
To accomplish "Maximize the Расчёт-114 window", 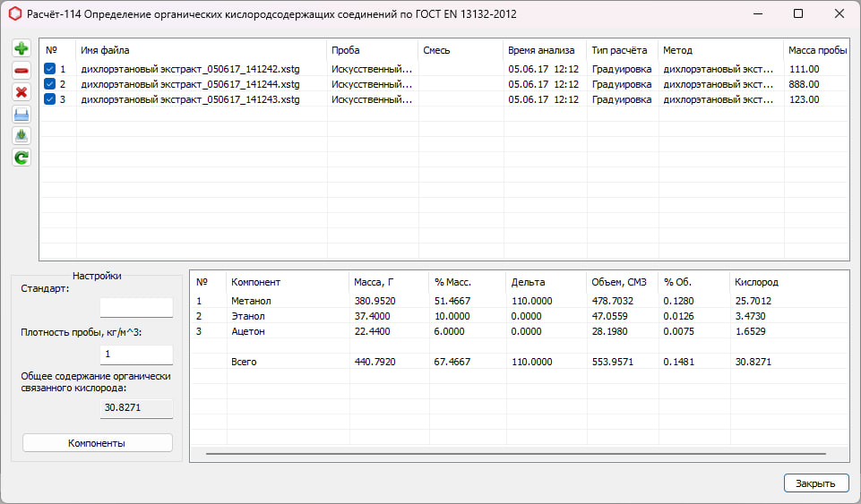I will click(798, 13).
